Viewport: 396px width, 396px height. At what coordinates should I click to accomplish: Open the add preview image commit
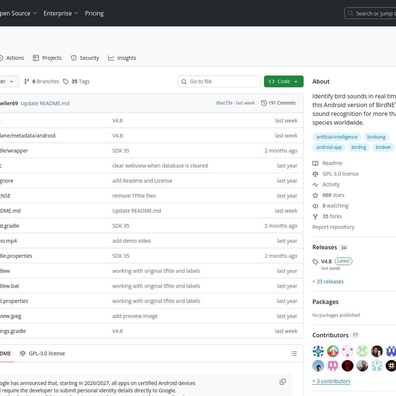135,316
